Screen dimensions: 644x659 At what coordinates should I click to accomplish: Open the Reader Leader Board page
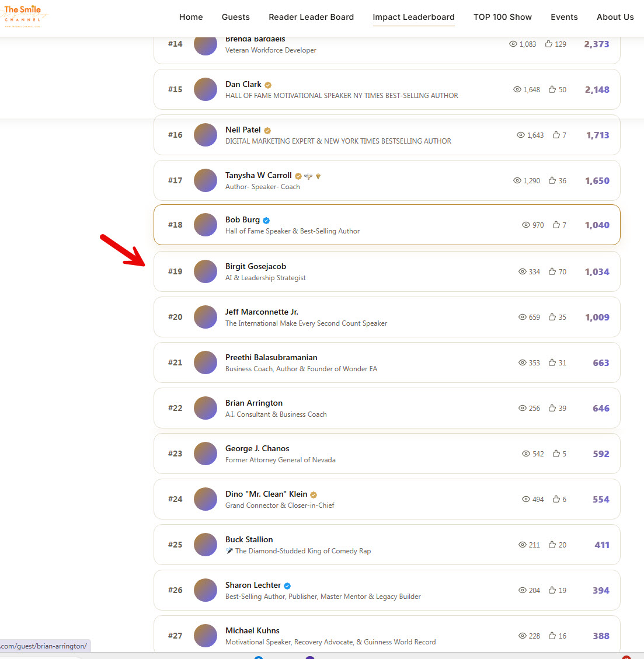click(311, 17)
